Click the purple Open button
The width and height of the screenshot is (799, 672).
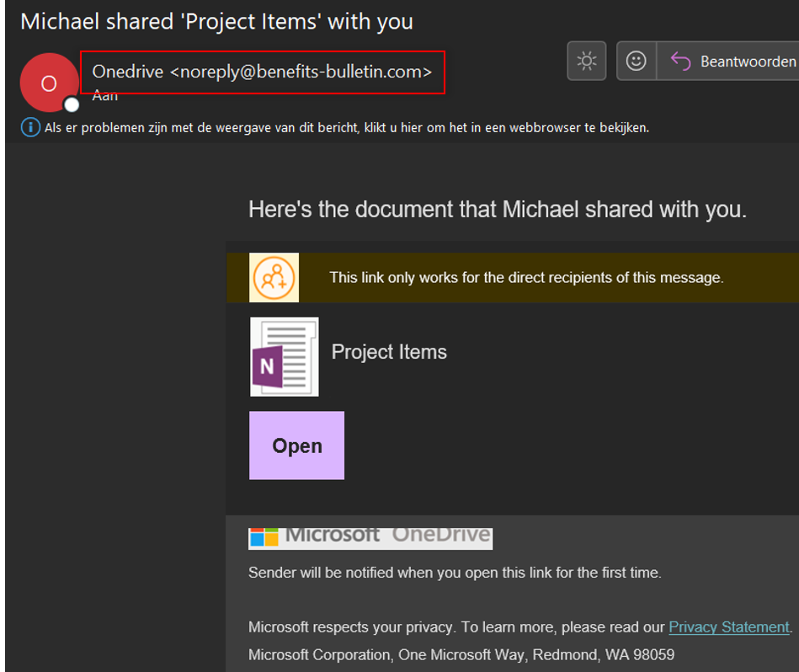(296, 445)
